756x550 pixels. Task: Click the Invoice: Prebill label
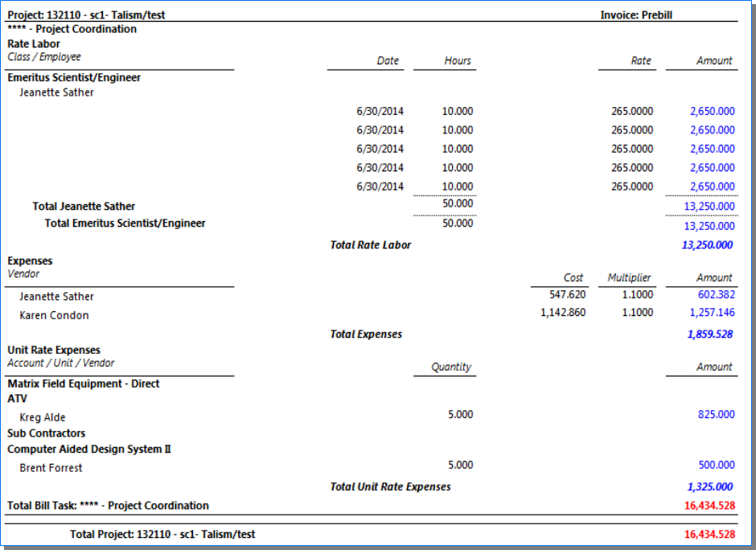(637, 15)
